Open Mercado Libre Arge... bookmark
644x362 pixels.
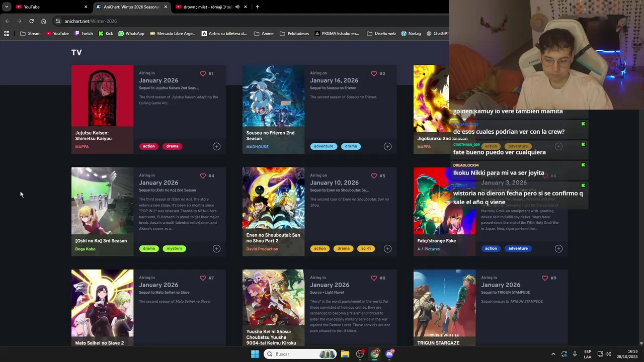173,34
